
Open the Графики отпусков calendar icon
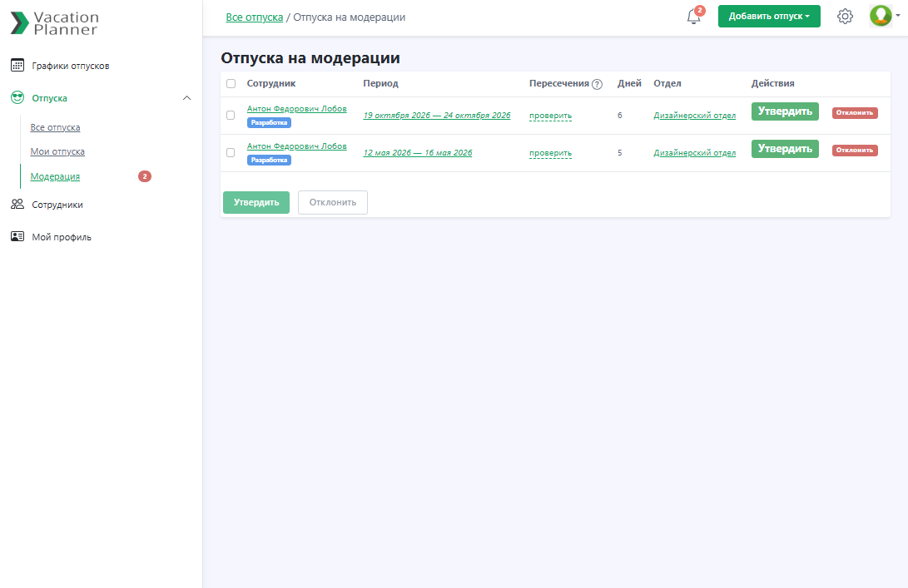(17, 64)
